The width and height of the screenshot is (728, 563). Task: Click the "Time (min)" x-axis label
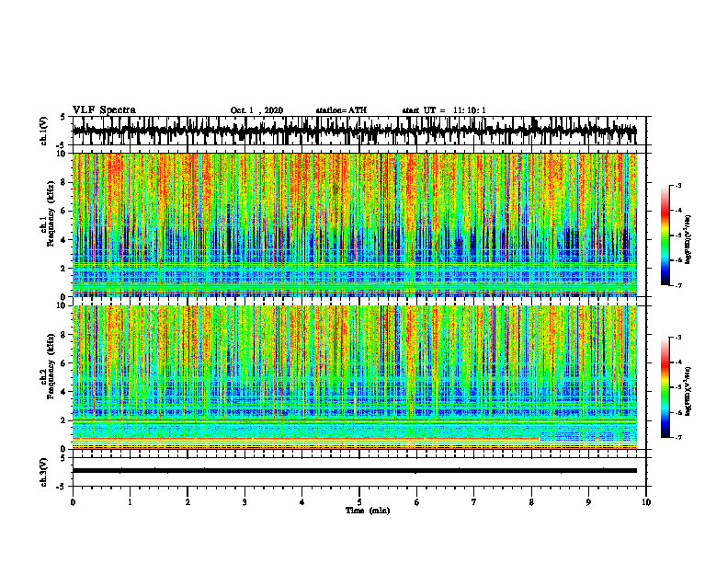coord(368,511)
